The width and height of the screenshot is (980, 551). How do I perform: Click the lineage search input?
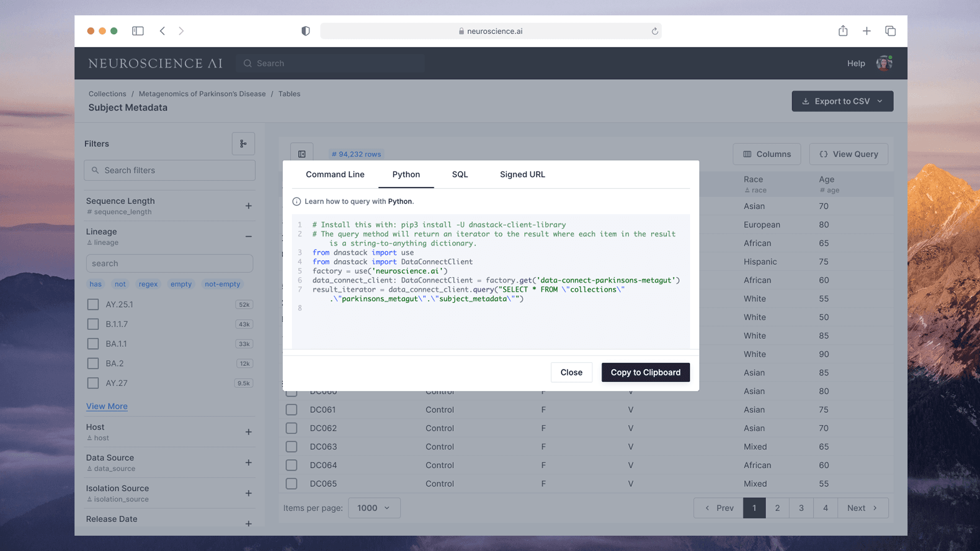(x=169, y=263)
